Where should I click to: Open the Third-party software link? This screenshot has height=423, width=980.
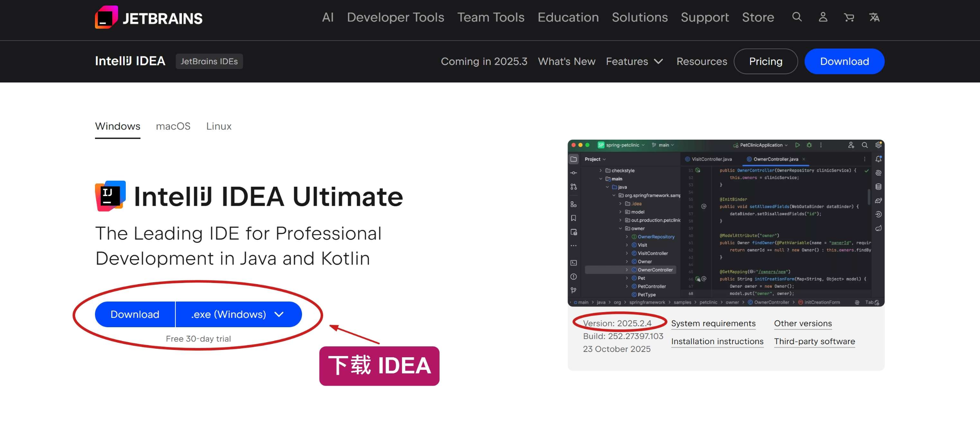coord(814,341)
